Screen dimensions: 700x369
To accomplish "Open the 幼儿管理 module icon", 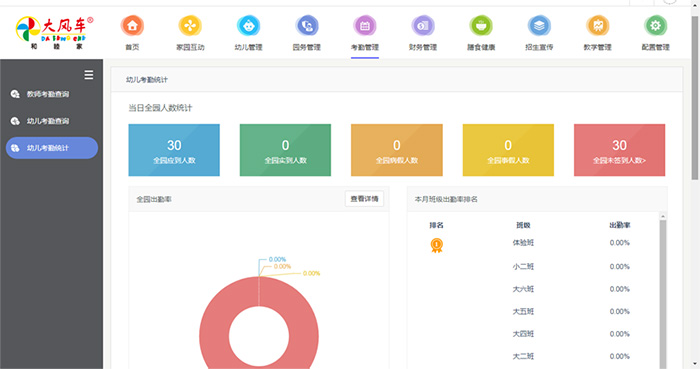I will click(x=248, y=26).
